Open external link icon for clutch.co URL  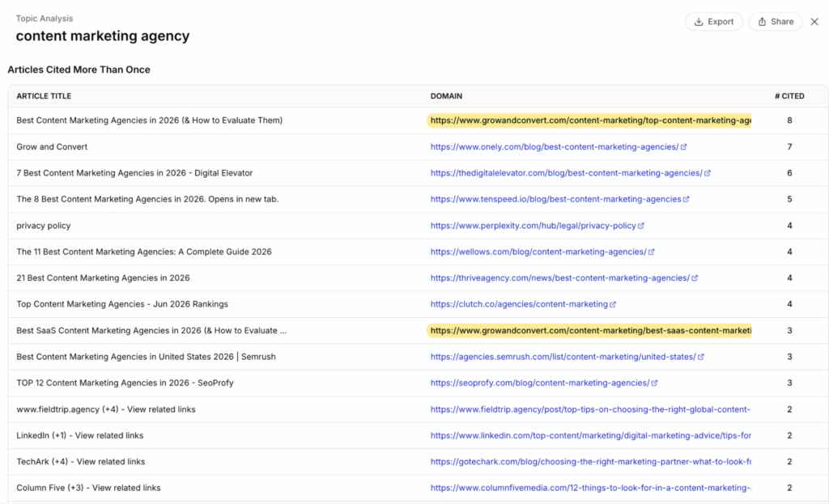[613, 304]
